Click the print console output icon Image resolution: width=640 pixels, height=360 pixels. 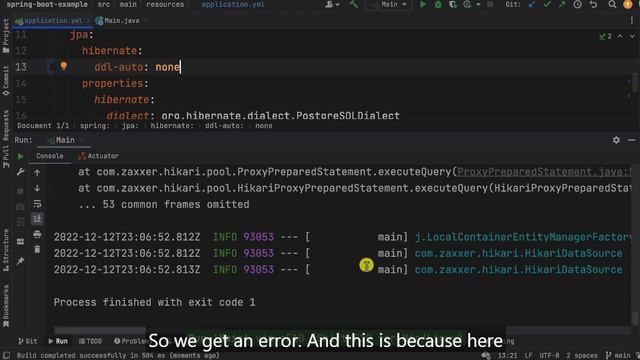(x=37, y=234)
